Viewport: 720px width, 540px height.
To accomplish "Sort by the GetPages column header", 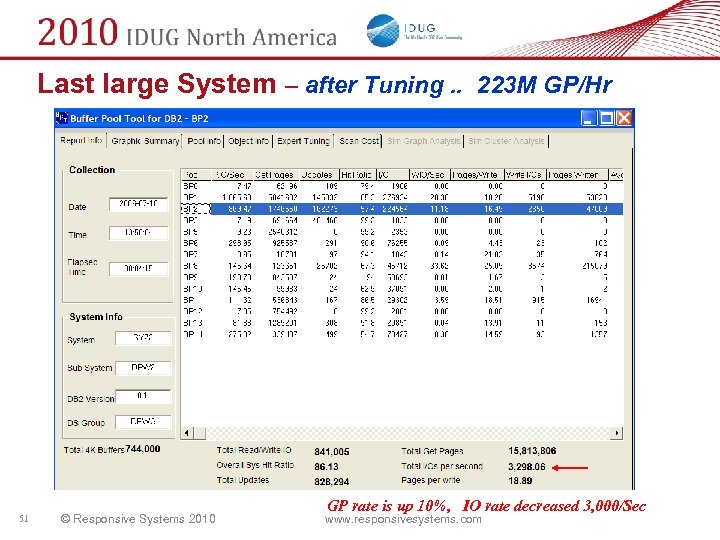I will coord(277,175).
